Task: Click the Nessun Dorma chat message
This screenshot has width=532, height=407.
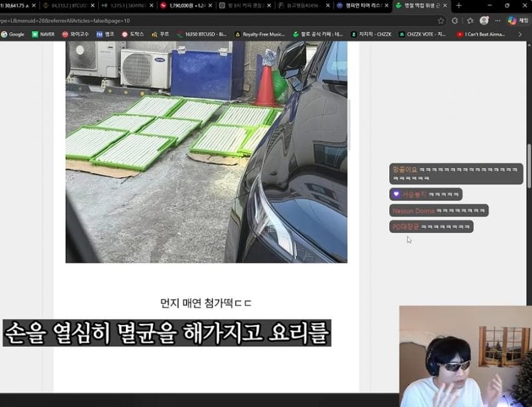Action: 439,210
